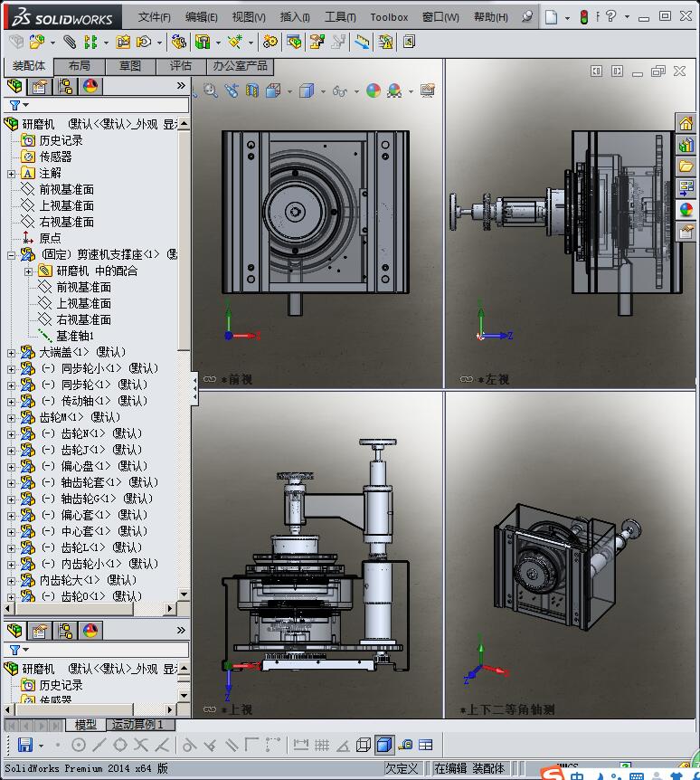Select the 基准轴1 item in the tree
The height and width of the screenshot is (780, 700).
pyautogui.click(x=75, y=336)
